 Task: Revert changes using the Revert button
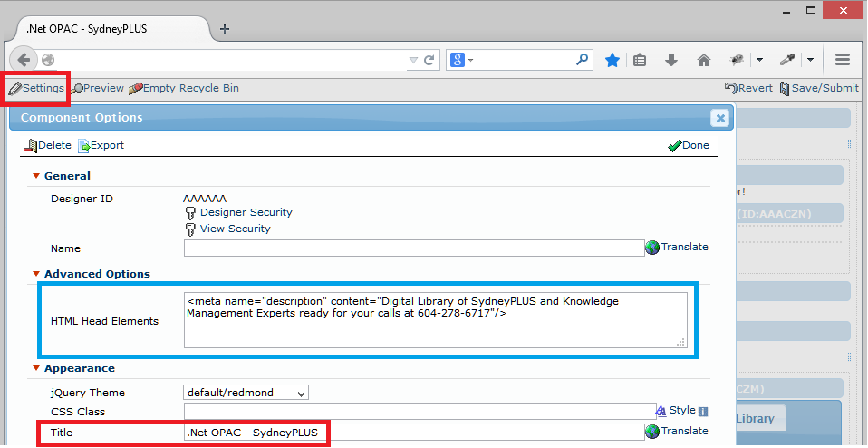coord(748,88)
